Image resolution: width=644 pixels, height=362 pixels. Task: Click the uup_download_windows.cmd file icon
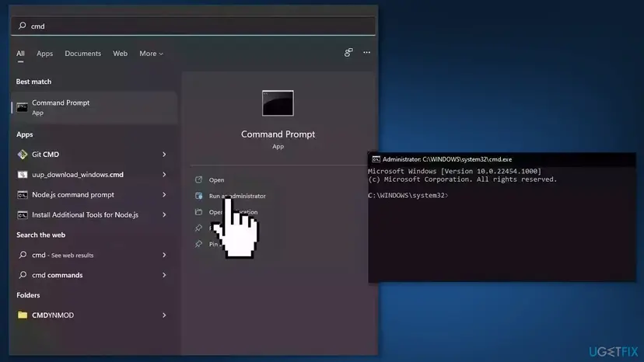23,175
